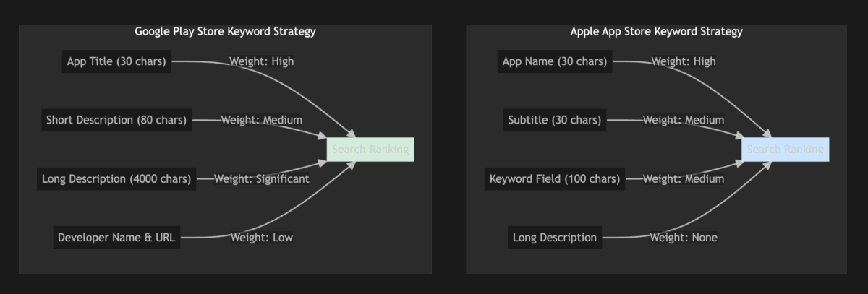This screenshot has width=868, height=294.
Task: Click the Long Description (4000 chars) node
Action: 116,178
